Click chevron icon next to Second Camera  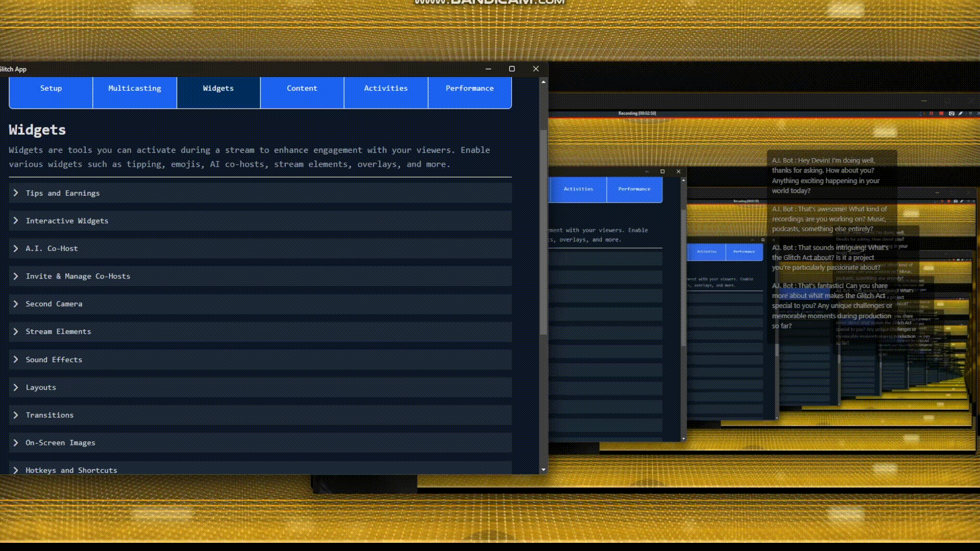(x=16, y=304)
